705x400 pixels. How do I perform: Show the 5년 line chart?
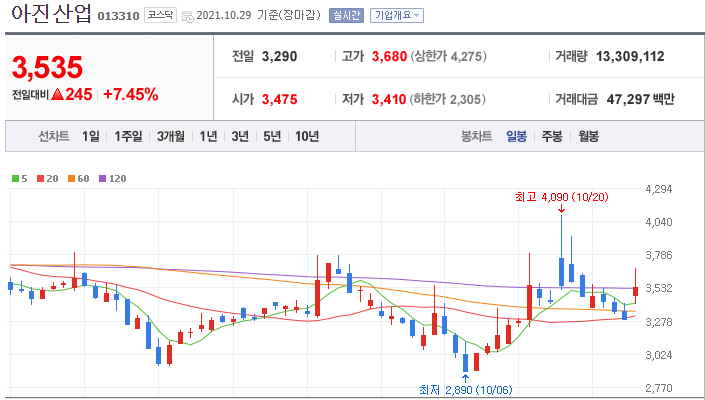pyautogui.click(x=272, y=136)
